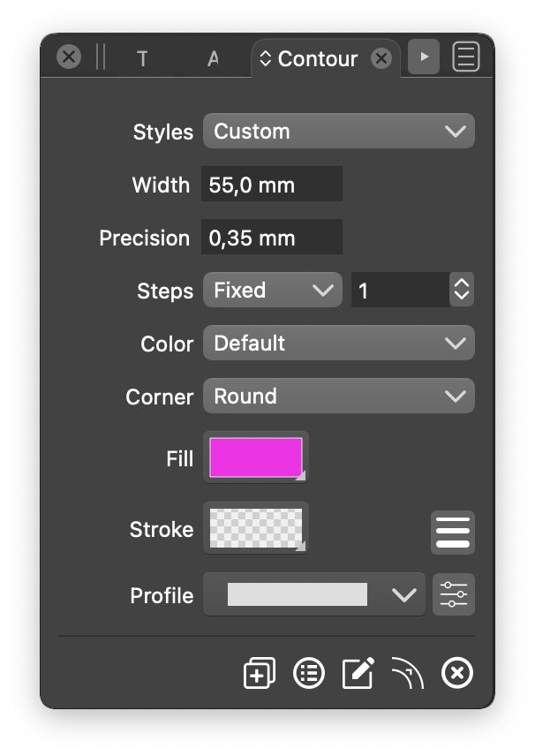Click the Width field showing 55,0 mm
Image resolution: width=535 pixels, height=756 pixels.
click(x=272, y=185)
